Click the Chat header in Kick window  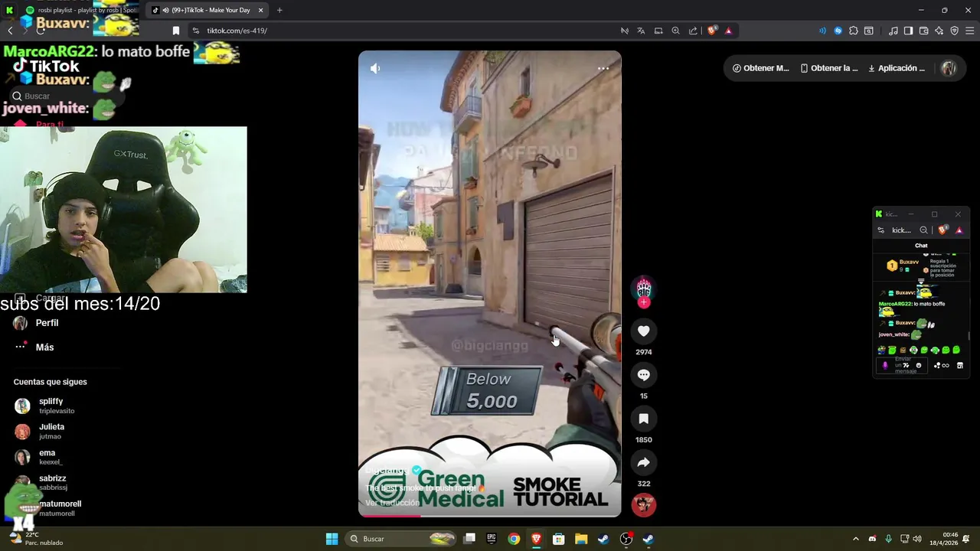click(921, 246)
